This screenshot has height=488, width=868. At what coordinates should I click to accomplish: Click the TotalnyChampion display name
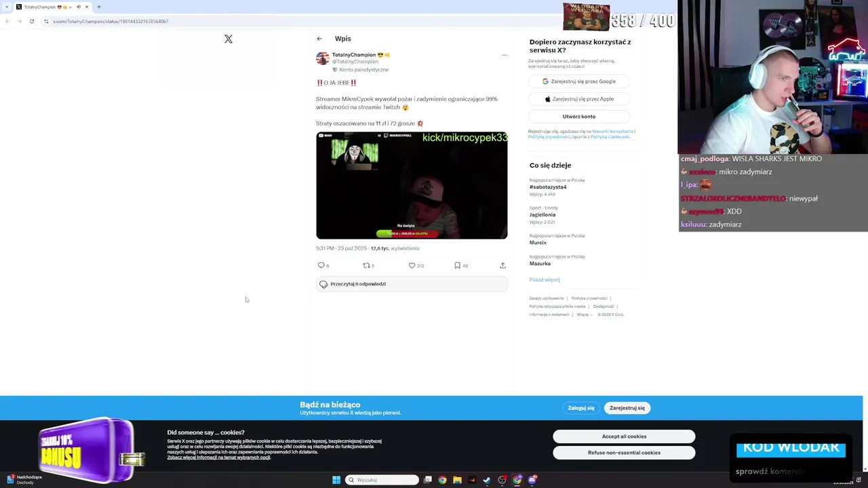[354, 55]
